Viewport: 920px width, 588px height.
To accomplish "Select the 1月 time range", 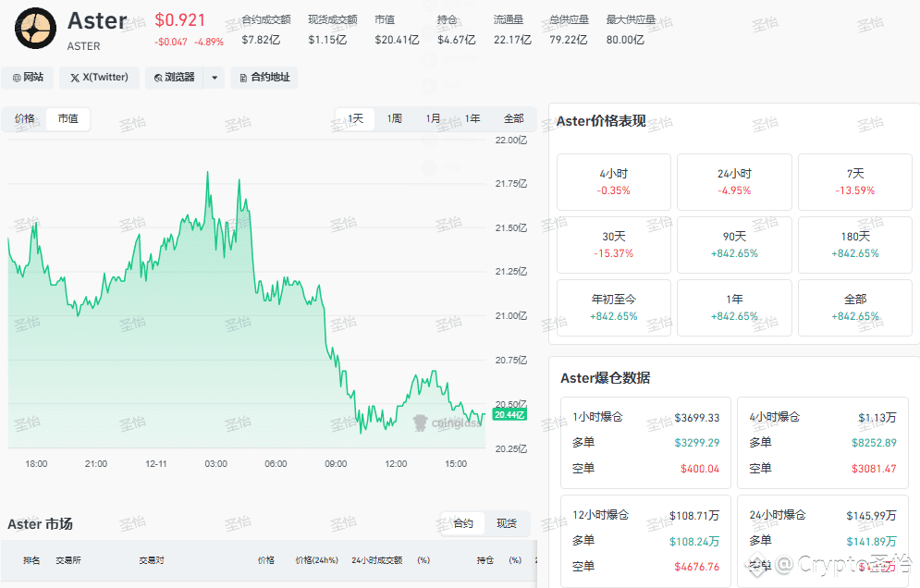I will point(434,118).
